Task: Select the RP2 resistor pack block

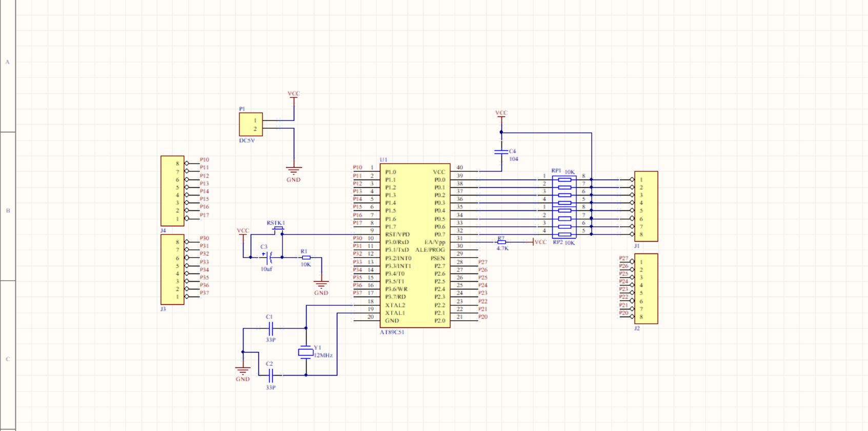Action: (564, 223)
